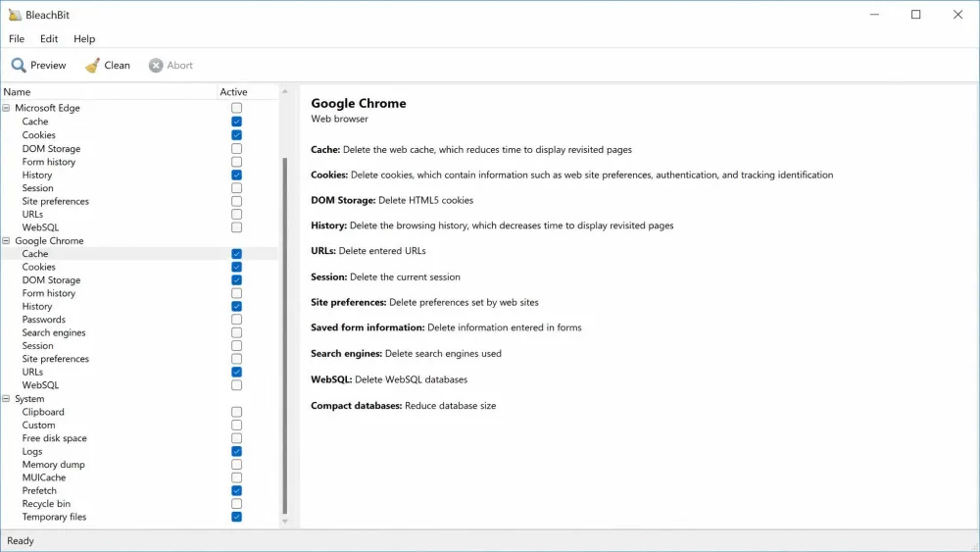Uncheck the Microsoft Edge Cache checkbox
This screenshot has height=552, width=980.
click(x=236, y=122)
